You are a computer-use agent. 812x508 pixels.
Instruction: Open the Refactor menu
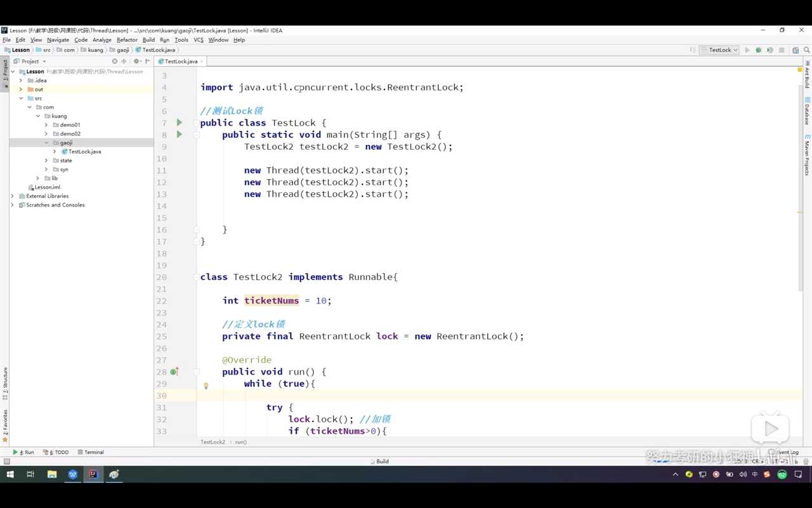coord(127,40)
